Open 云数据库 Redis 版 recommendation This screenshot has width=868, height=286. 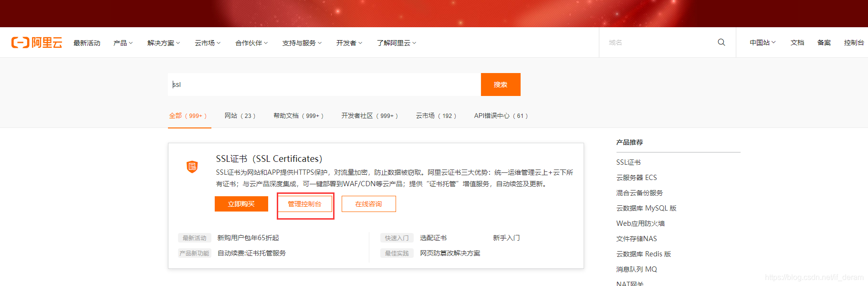click(x=643, y=254)
